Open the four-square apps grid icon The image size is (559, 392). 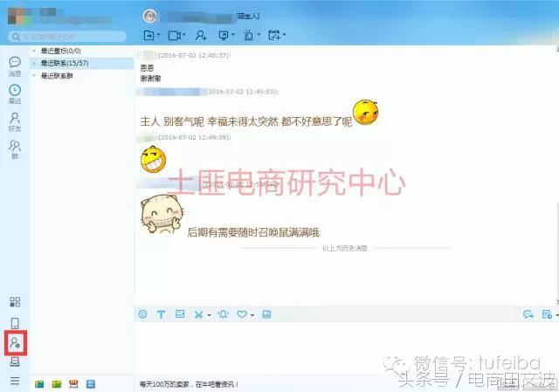point(15,302)
